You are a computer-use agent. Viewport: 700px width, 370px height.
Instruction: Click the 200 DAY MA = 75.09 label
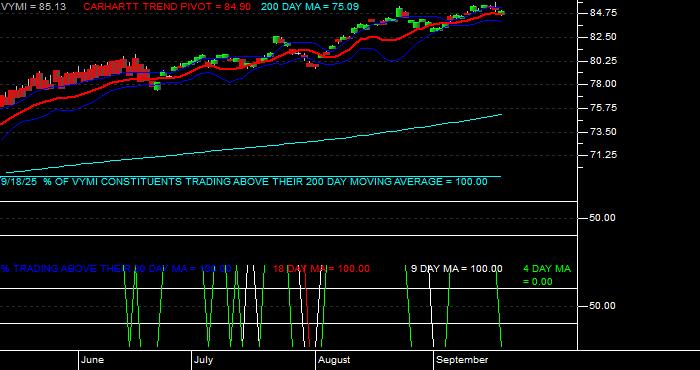(310, 7)
